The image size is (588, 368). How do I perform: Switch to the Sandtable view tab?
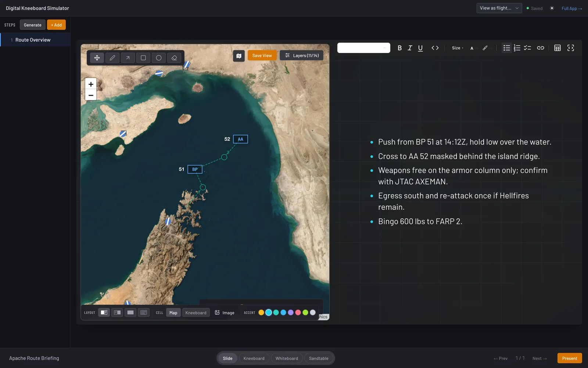(319, 358)
